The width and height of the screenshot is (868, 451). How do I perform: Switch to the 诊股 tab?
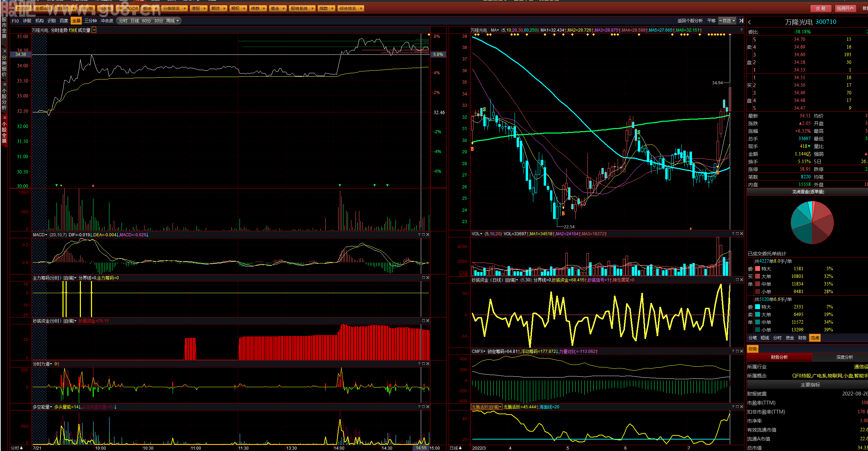click(27, 21)
